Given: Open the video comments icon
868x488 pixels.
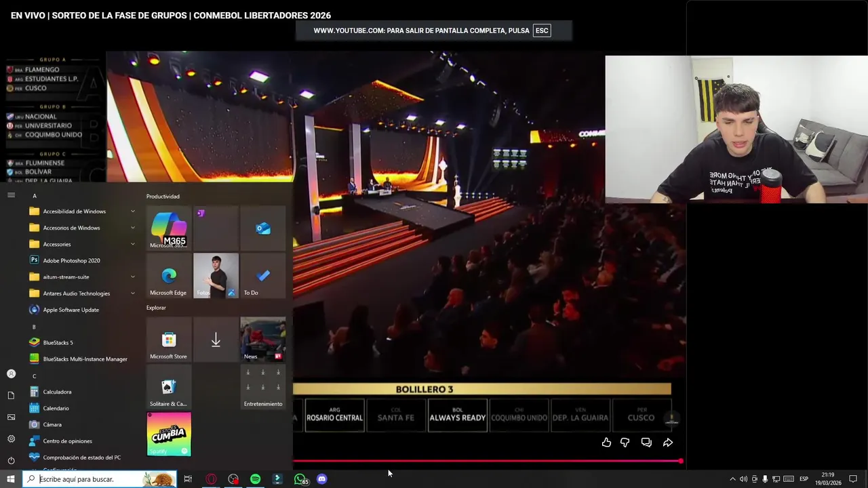Looking at the screenshot, I should [x=646, y=443].
